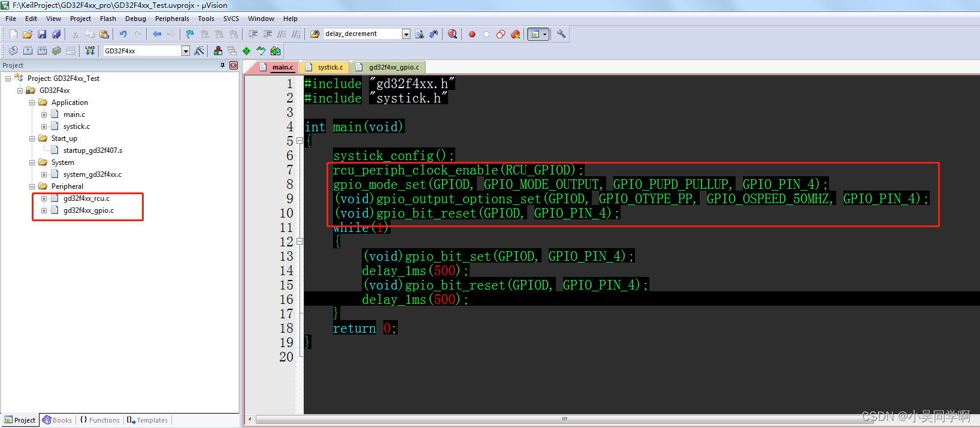
Task: Switch to the Books panel tab
Action: (x=58, y=420)
